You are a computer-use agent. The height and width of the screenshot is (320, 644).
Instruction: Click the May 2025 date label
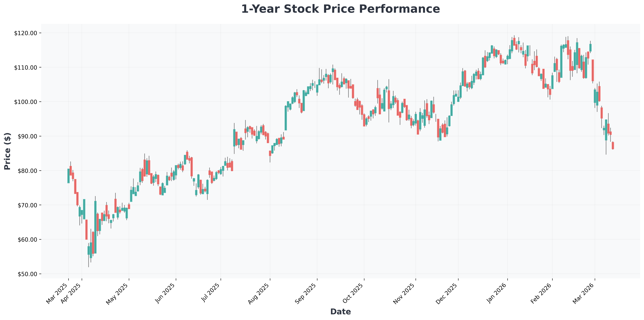(117, 294)
